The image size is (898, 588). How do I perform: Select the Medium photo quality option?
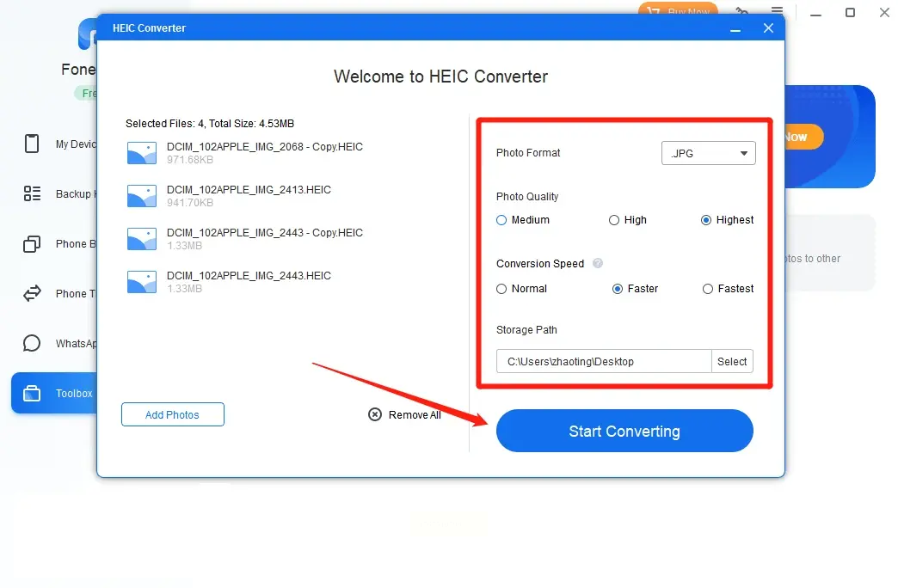pyautogui.click(x=522, y=220)
